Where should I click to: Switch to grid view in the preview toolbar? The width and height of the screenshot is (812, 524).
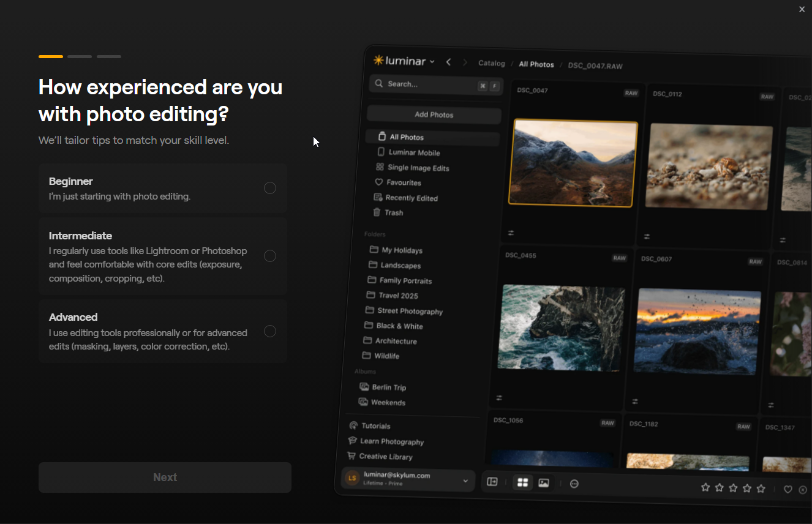point(522,483)
